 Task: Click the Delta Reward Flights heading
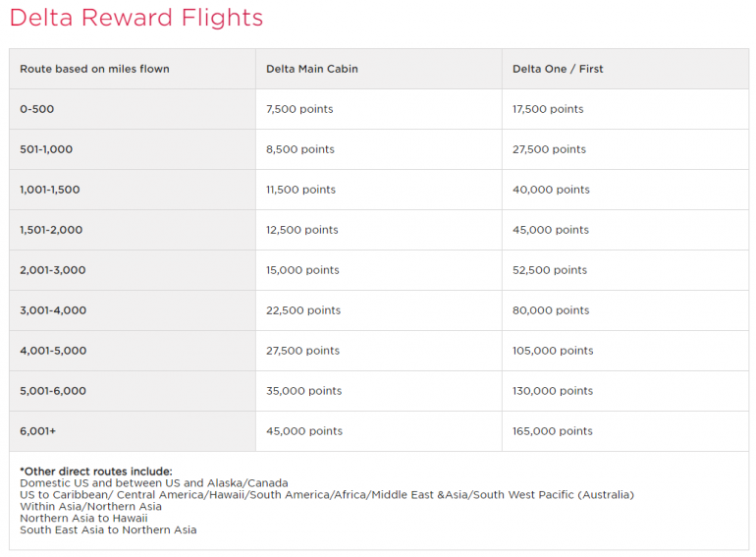135,18
